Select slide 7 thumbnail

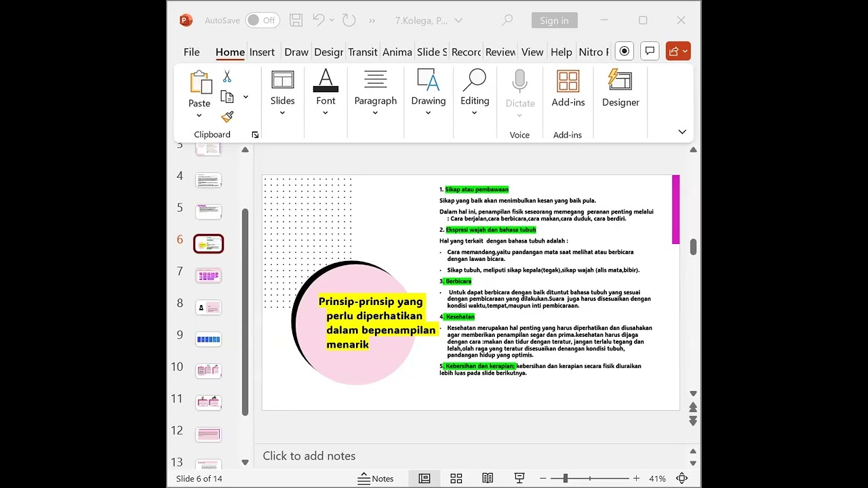pos(209,275)
